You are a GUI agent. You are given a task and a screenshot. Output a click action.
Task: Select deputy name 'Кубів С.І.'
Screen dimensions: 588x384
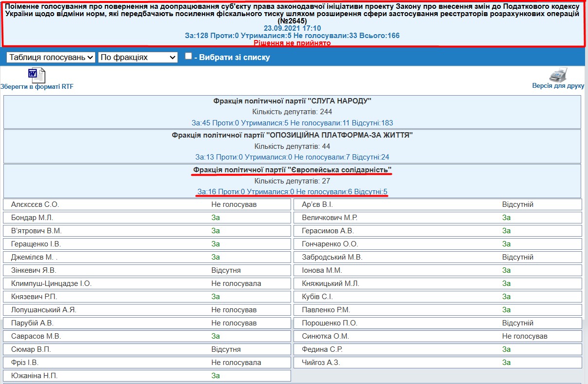coord(317,297)
